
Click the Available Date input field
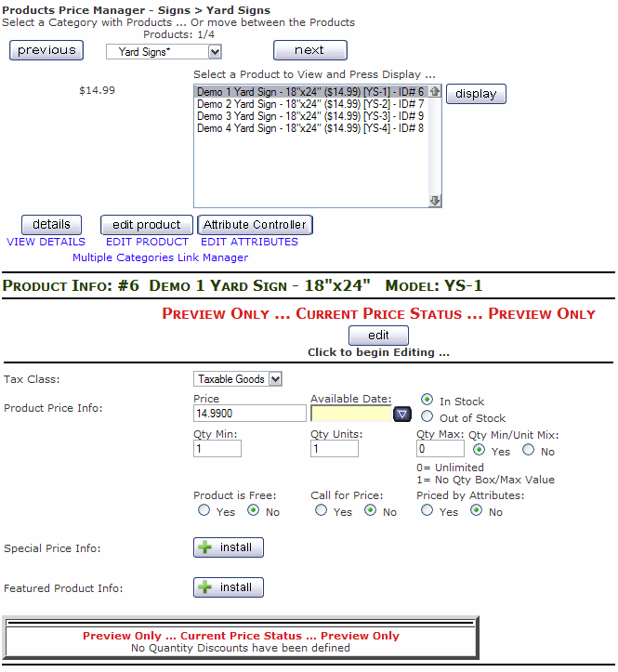pyautogui.click(x=351, y=413)
